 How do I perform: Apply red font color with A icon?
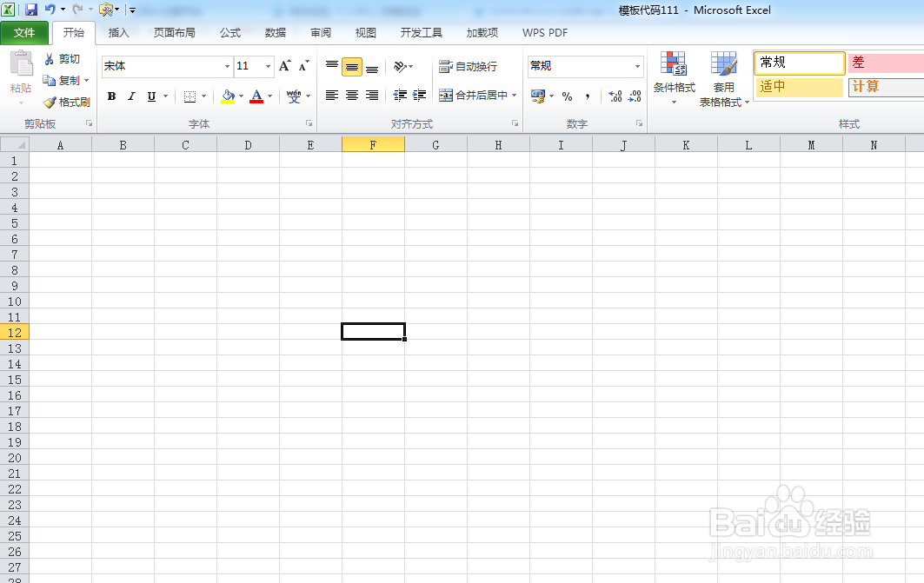[256, 96]
